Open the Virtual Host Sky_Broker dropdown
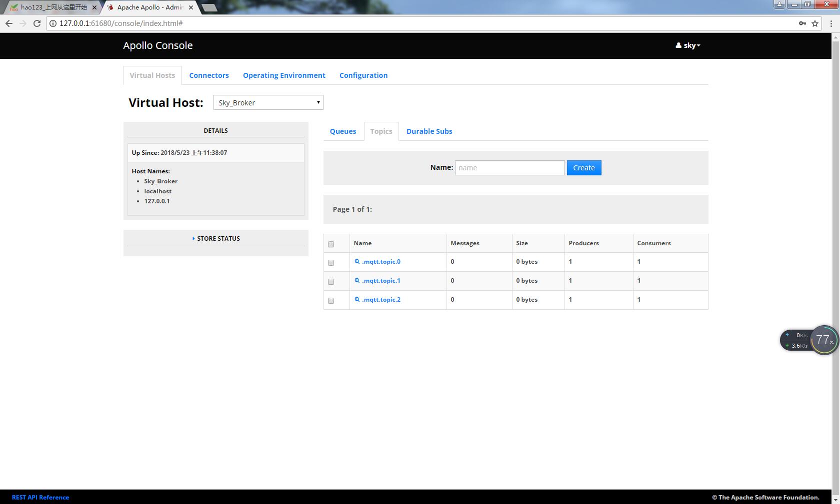This screenshot has height=504, width=840. [268, 102]
